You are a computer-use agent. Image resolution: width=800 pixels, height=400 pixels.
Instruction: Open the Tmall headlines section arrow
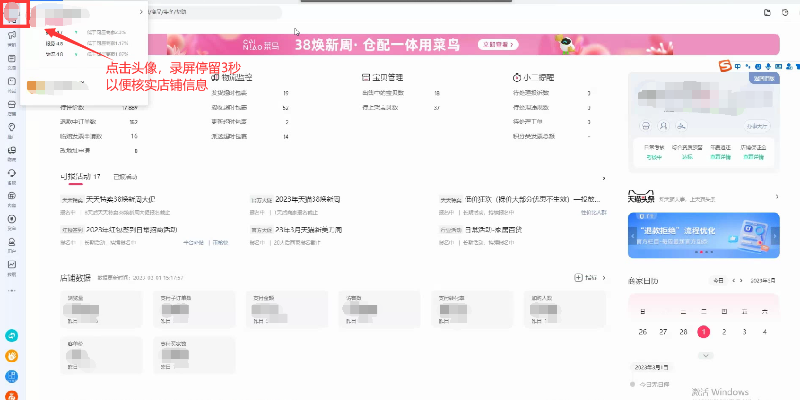pyautogui.click(x=775, y=197)
